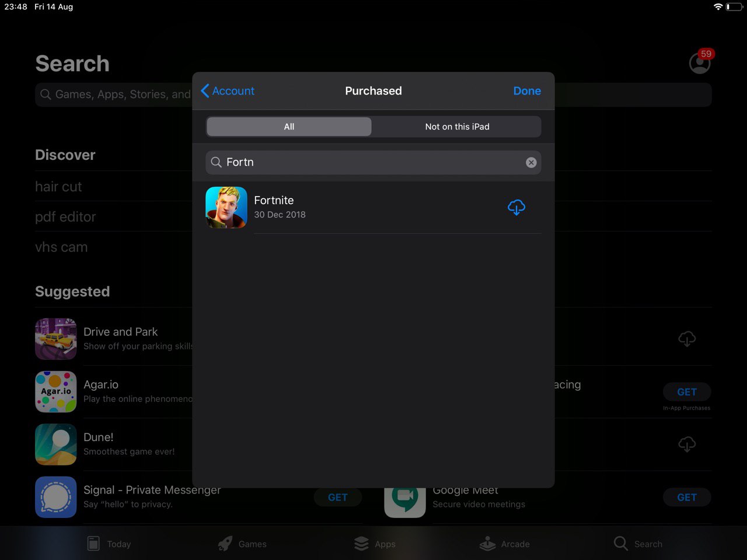Open account profile with 59 badge

point(700,62)
